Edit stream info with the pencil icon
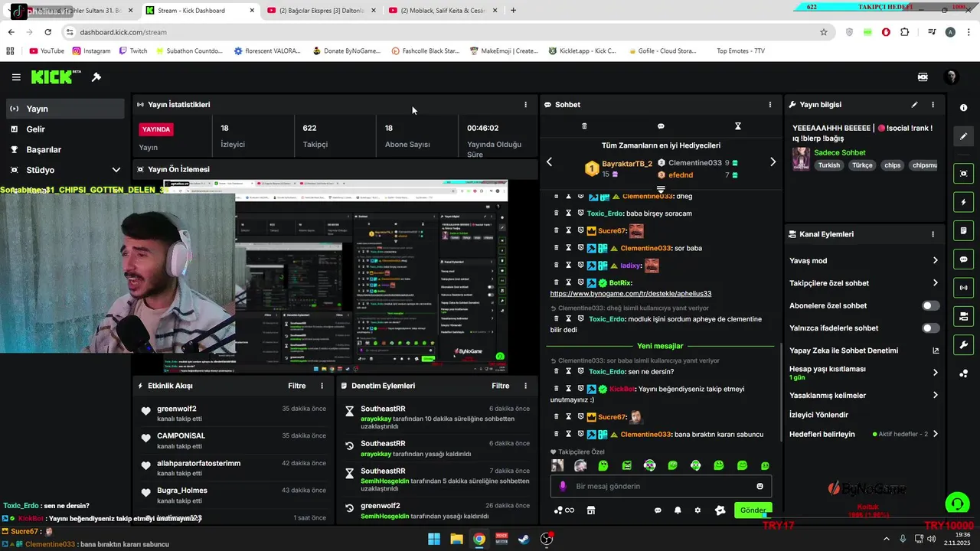Screen dimensions: 980x551 (914, 105)
